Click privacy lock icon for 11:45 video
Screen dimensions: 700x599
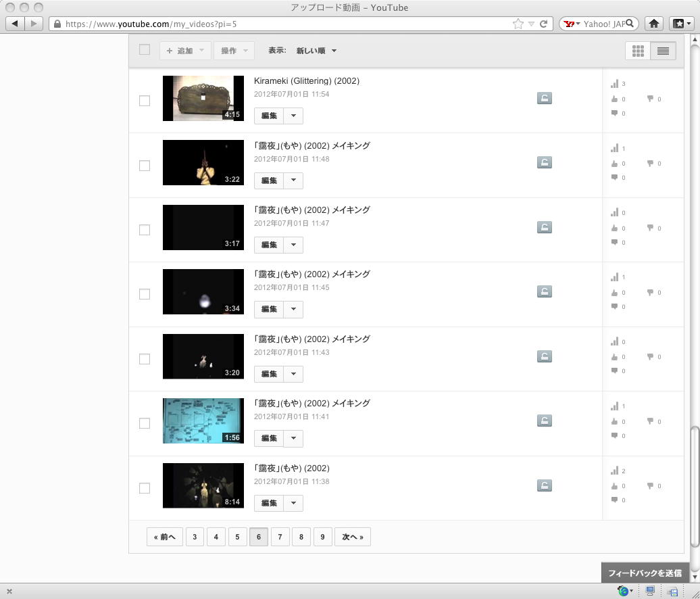tap(544, 291)
